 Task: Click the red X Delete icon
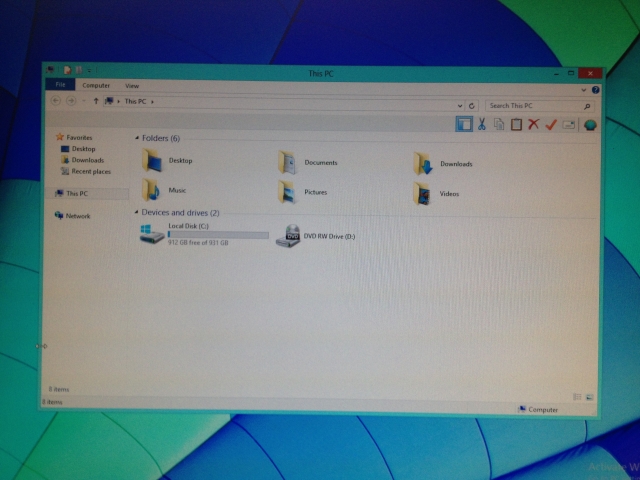click(x=533, y=125)
